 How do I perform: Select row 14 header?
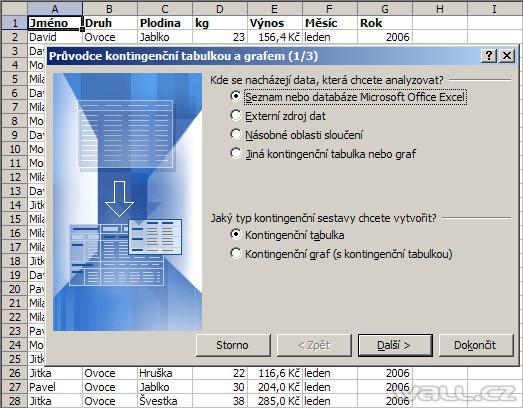pos(14,205)
